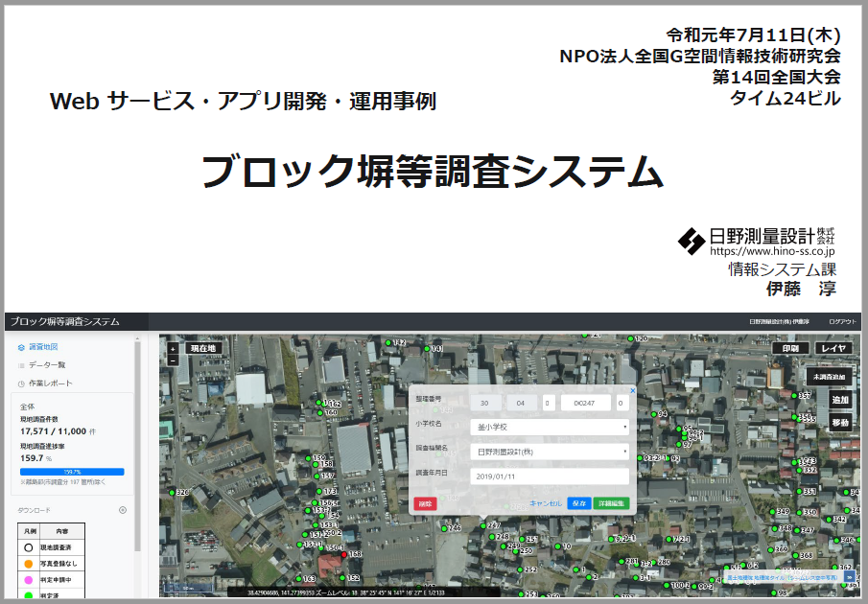868x604 pixels.
Task: Click ログアウト in the top bar
Action: pos(843,322)
